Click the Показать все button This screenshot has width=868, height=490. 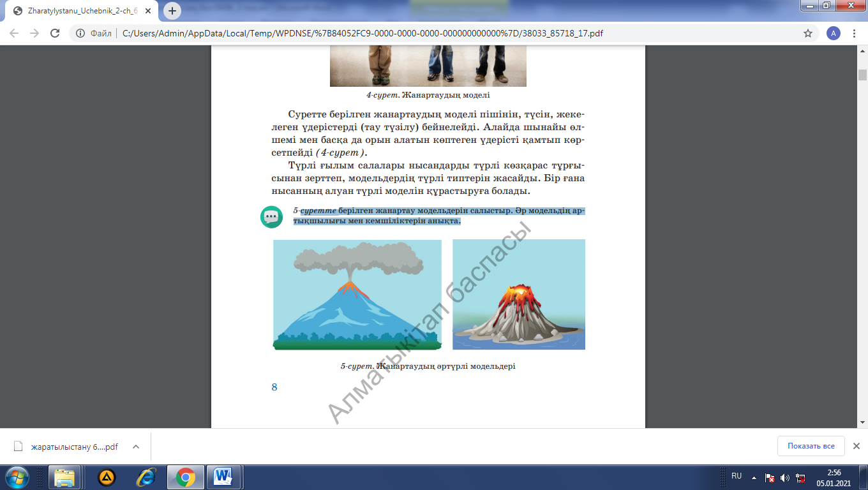[x=811, y=446]
